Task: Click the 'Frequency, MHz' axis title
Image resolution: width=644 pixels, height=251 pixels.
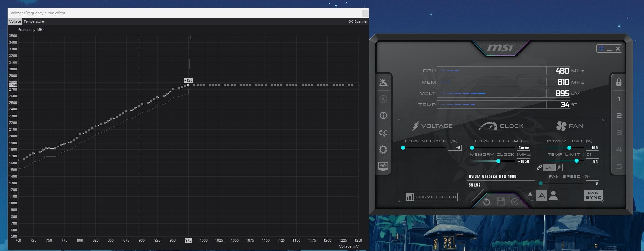Action: tap(31, 30)
